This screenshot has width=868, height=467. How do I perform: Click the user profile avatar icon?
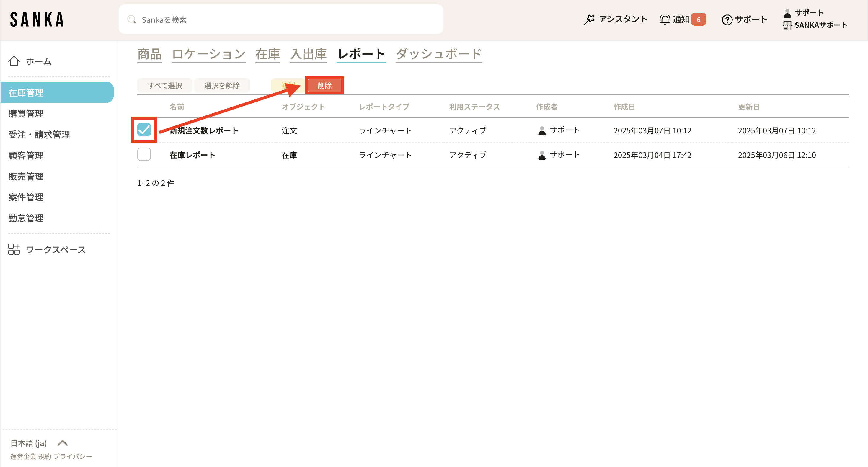click(x=787, y=13)
